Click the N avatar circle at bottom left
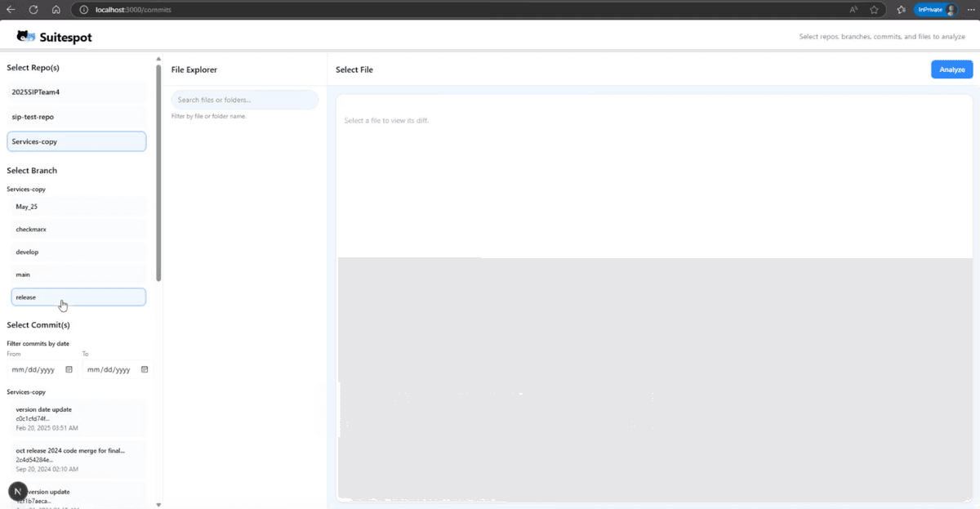 [x=16, y=491]
